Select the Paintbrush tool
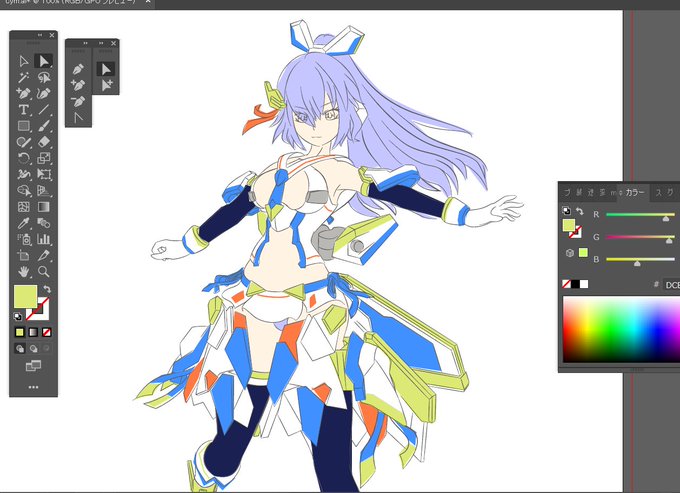 43,126
